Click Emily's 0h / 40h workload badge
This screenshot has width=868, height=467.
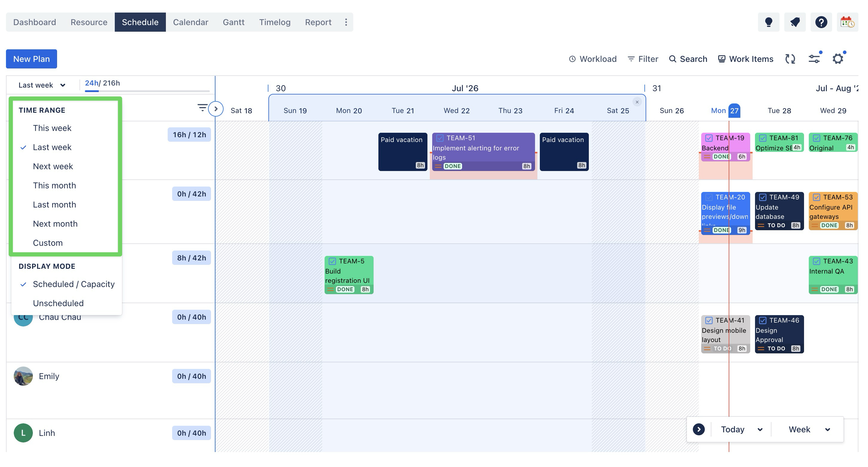coord(191,376)
